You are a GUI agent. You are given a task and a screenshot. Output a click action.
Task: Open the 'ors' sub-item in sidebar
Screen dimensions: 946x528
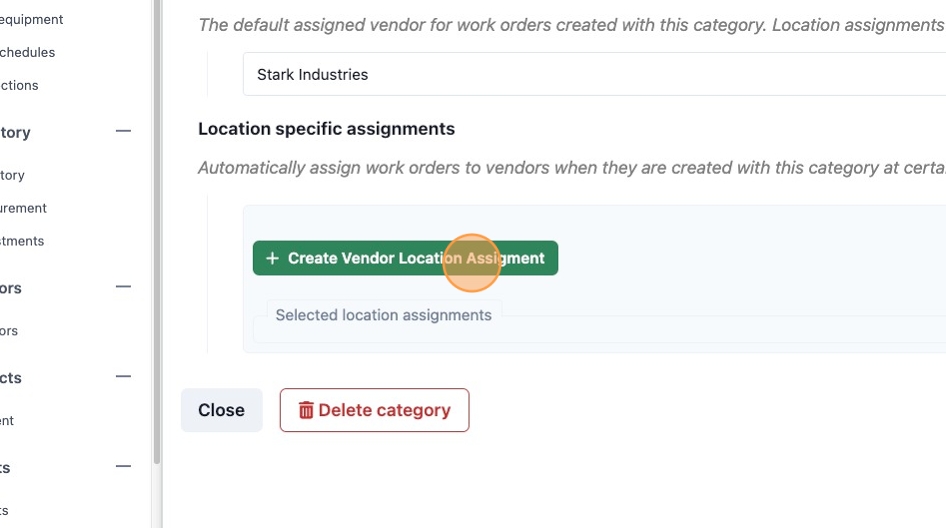[9, 331]
